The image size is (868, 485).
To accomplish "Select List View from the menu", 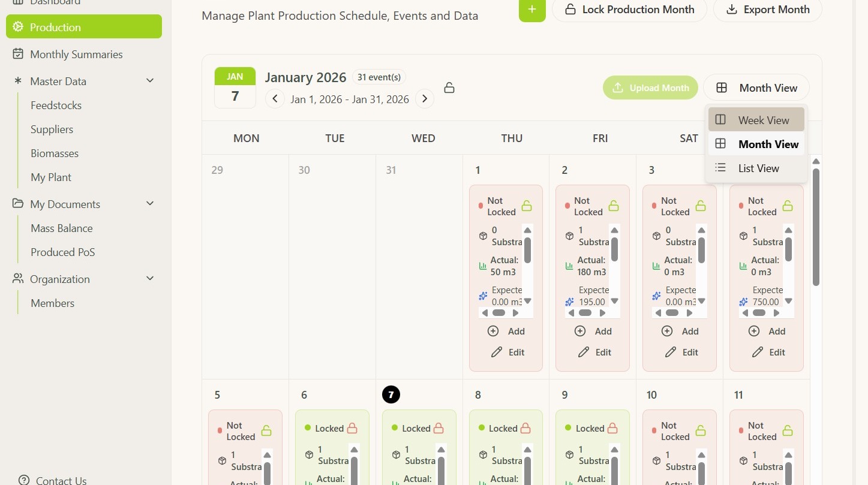I will pos(756,168).
